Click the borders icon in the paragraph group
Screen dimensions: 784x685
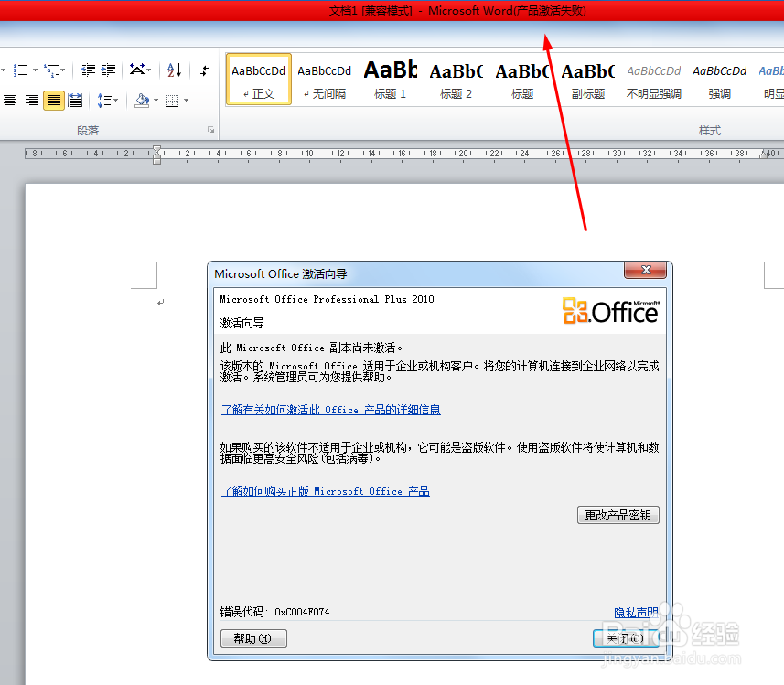172,101
